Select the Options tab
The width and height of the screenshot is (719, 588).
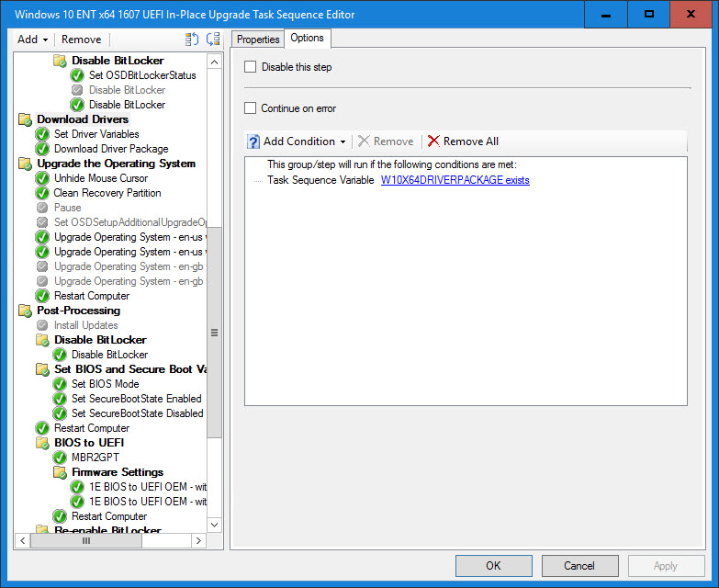pos(307,38)
